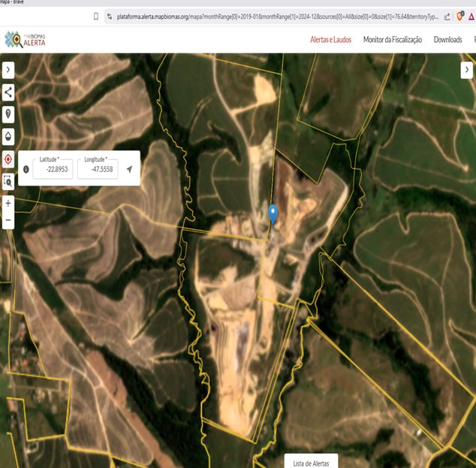Open Monitor da Fiscalização menu
This screenshot has width=476, height=468.
click(392, 40)
